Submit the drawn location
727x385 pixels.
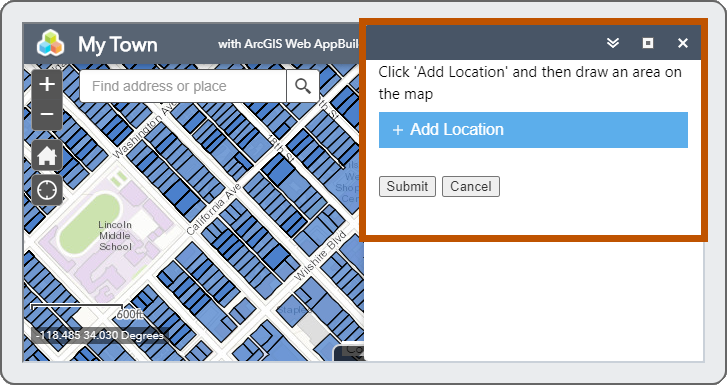tap(407, 186)
